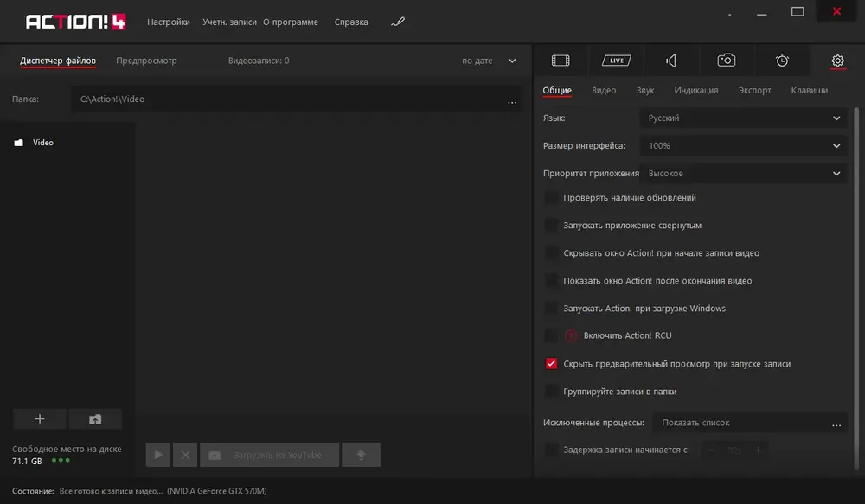Click Загрузить на YouTube button
Viewport: 865px width, 504px height.
click(x=269, y=455)
